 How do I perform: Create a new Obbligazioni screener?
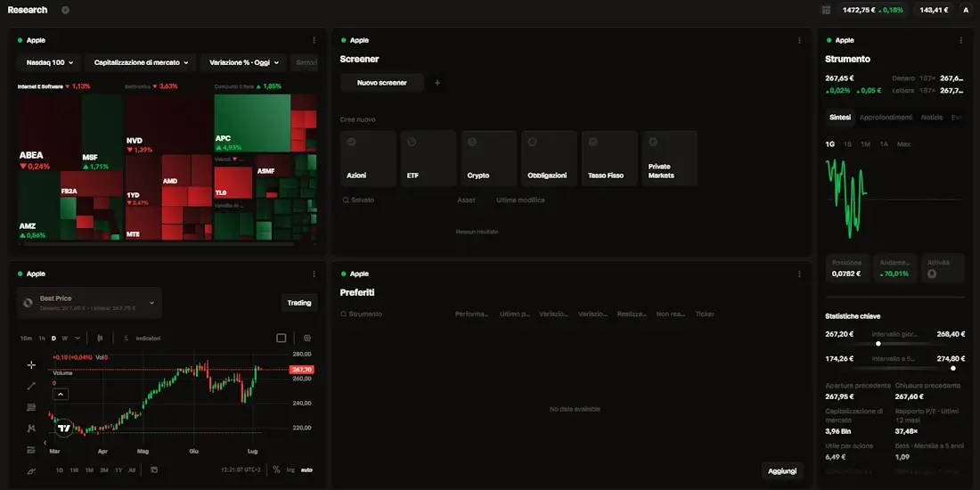(549, 159)
